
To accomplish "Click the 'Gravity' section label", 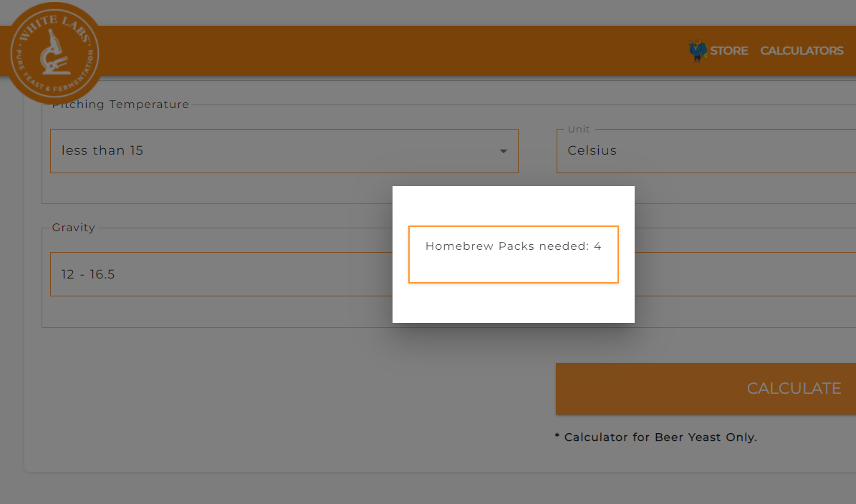I will coord(73,228).
